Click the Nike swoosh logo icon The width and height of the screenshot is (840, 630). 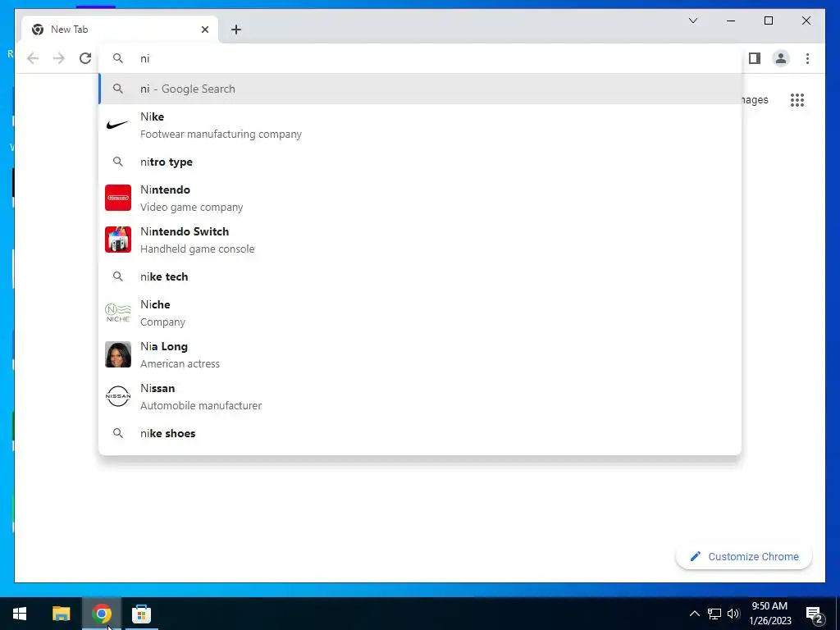(x=118, y=126)
